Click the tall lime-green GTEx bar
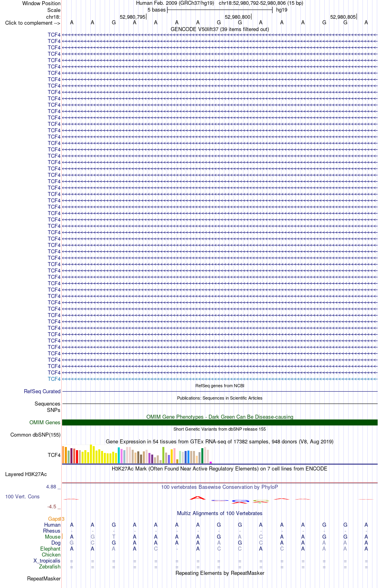Screen dimensions: 378x588 163,455
